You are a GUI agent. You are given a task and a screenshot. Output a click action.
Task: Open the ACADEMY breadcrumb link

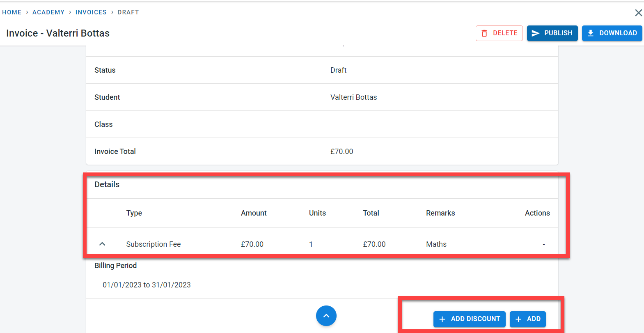48,12
